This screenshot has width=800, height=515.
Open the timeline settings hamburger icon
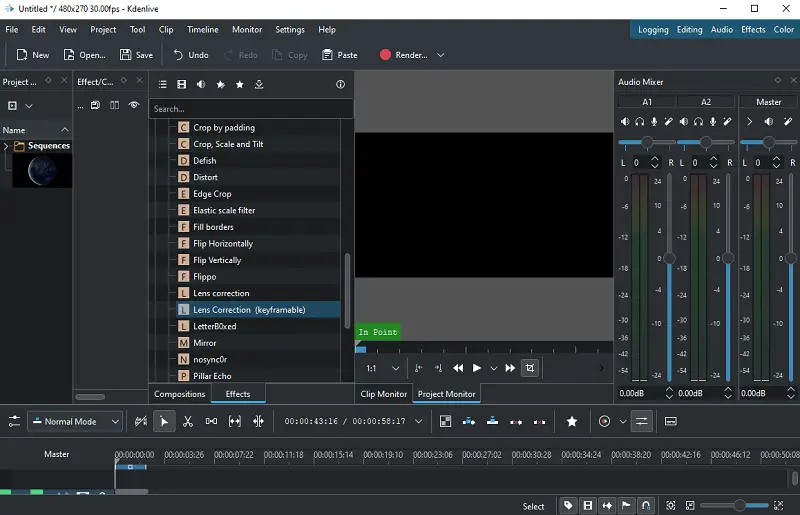14,422
